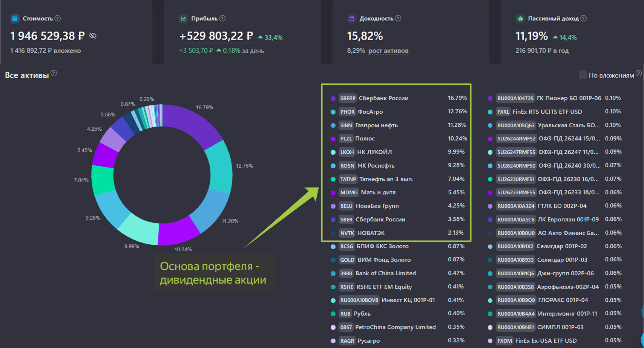Open BCSG БПИФ БКС Золото row
This screenshot has width=644, height=348.
click(399, 246)
